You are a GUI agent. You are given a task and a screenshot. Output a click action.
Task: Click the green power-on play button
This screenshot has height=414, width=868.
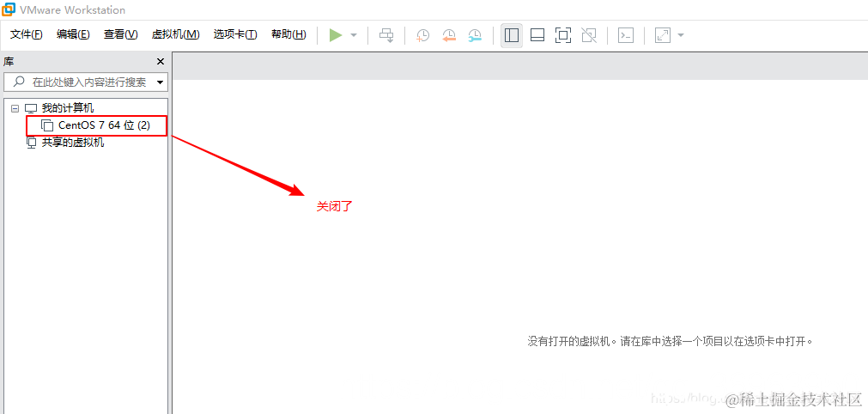[335, 35]
